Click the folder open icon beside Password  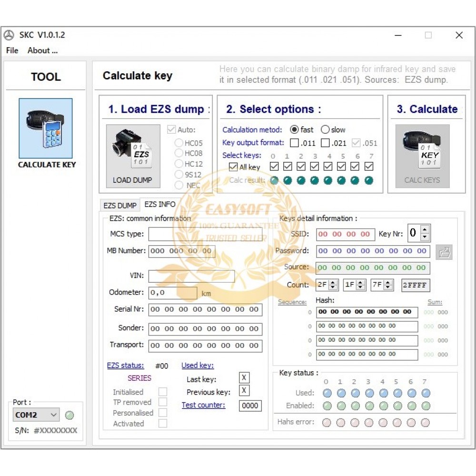click(x=444, y=252)
